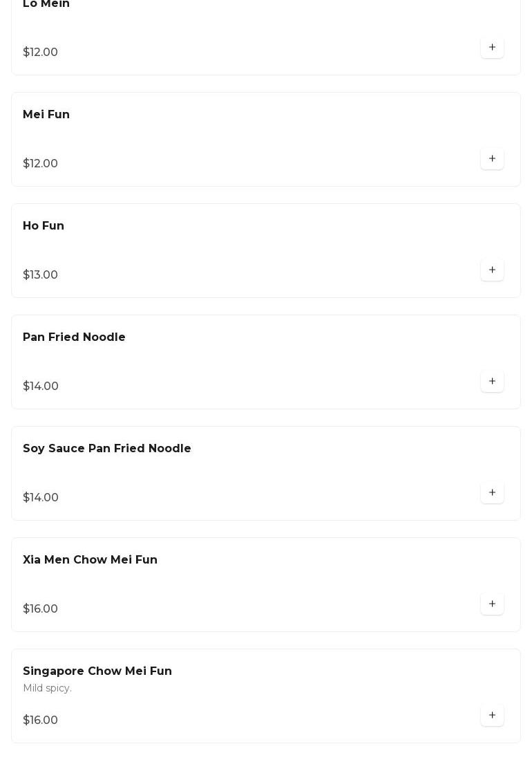Open the Ho Fun item title
Viewport: 532px width, 762px height.
[x=44, y=226]
